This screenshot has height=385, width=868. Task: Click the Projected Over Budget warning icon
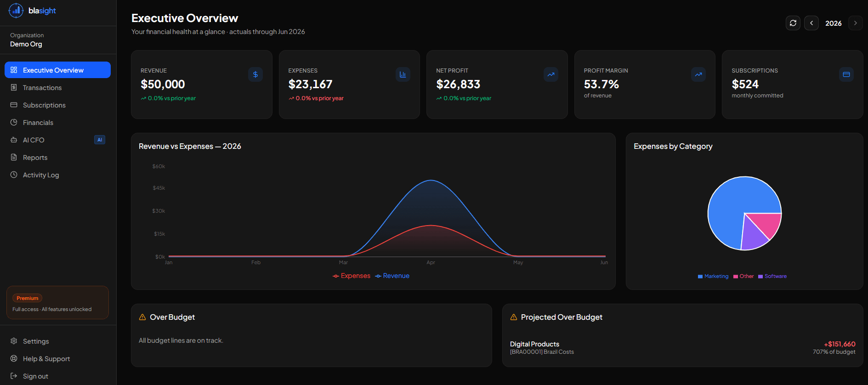tap(514, 317)
